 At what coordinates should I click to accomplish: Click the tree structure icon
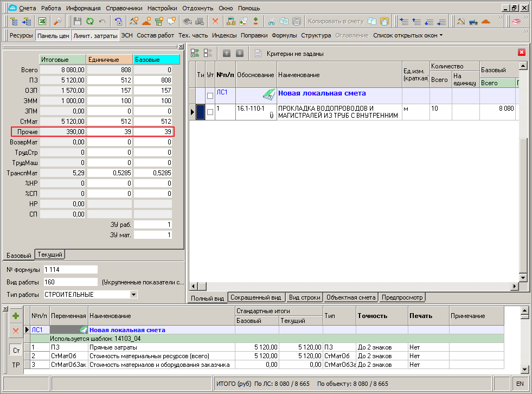pos(14,21)
